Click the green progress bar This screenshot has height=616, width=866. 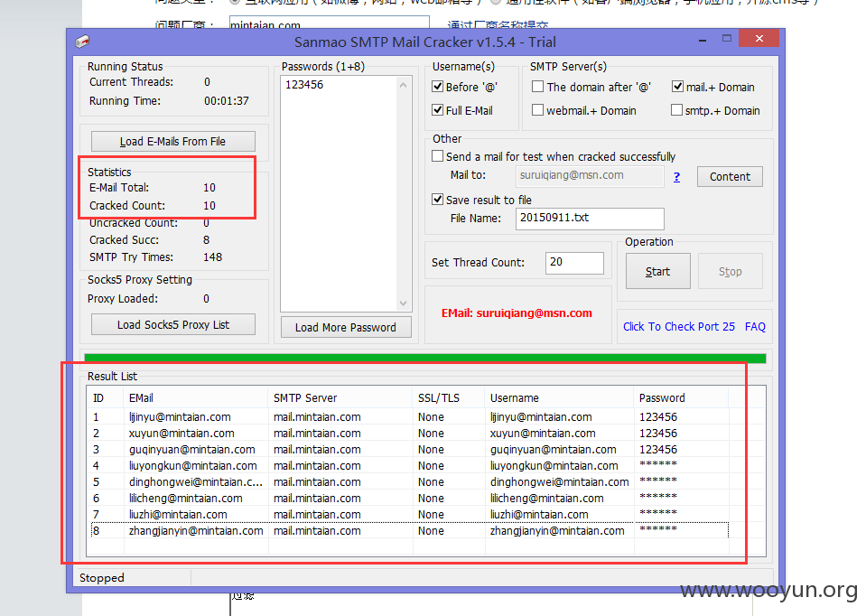click(424, 358)
